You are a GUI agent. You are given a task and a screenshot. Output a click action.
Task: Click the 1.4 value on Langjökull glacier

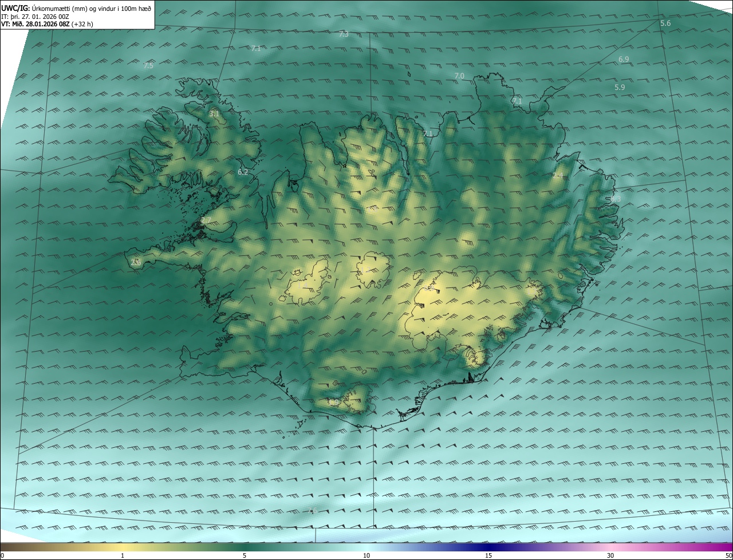point(302,285)
